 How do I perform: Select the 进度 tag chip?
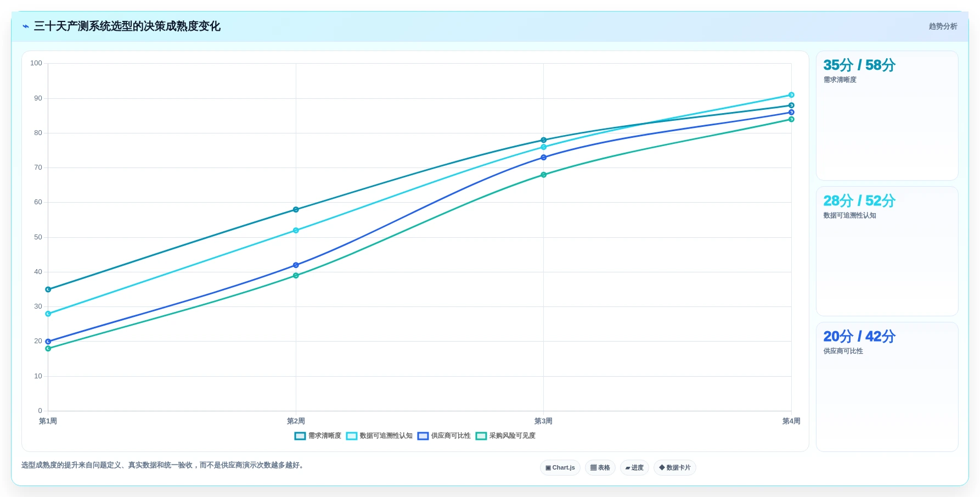coord(634,468)
